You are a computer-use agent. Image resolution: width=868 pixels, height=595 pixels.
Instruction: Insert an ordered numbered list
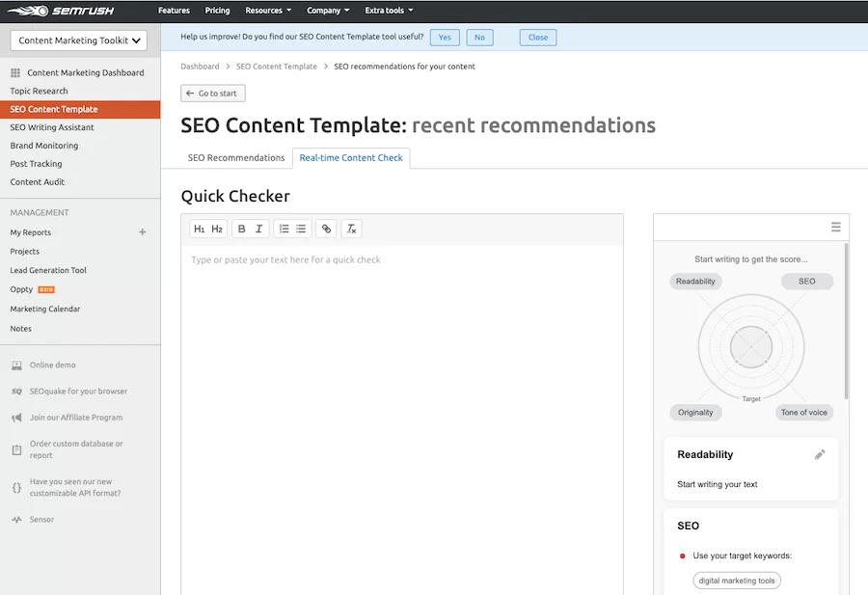click(284, 230)
